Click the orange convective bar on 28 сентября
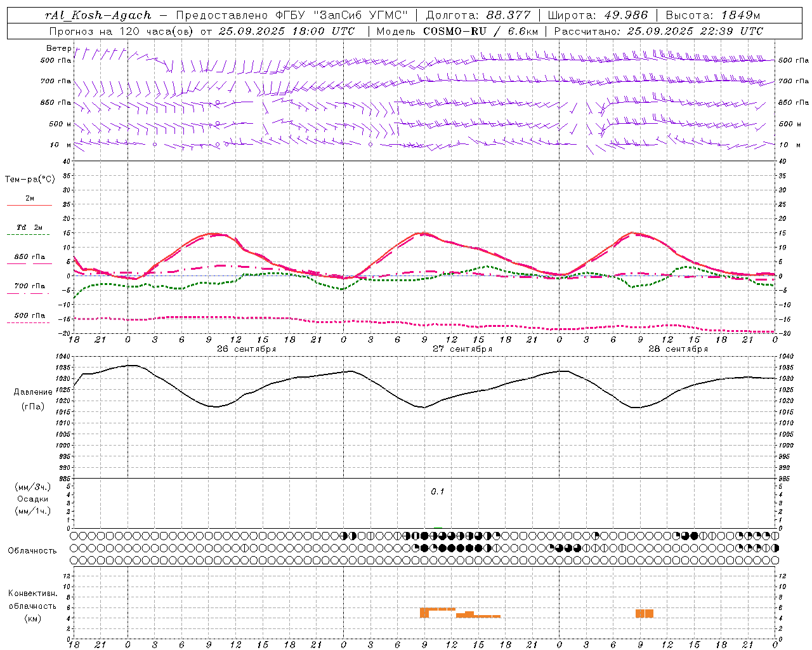The image size is (812, 650). pos(645,613)
